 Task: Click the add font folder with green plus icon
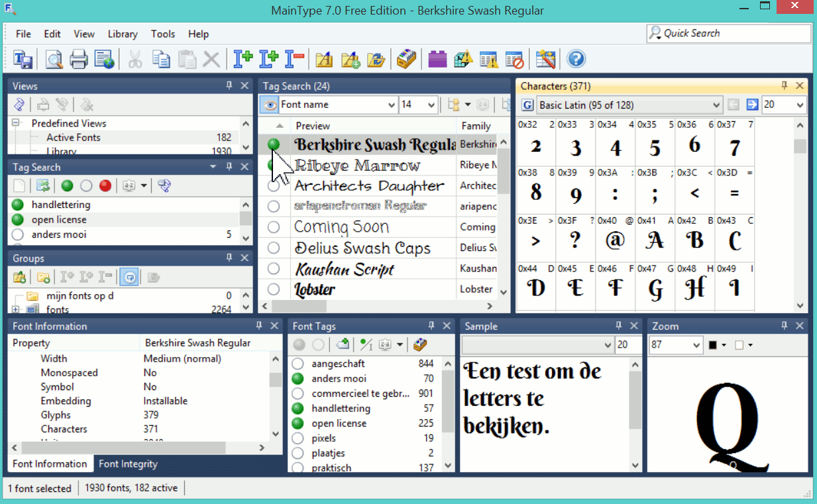point(351,60)
